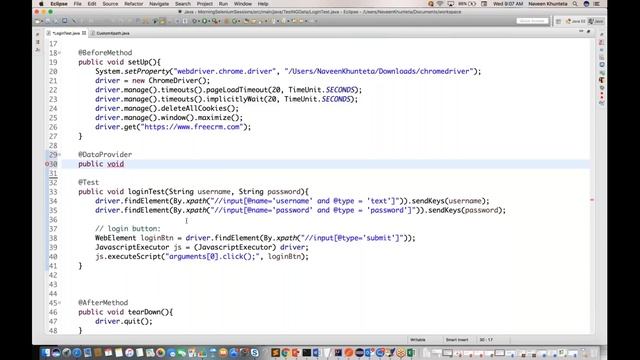The width and height of the screenshot is (640, 360).
Task: Open the Refactor menu
Action: click(133, 4)
